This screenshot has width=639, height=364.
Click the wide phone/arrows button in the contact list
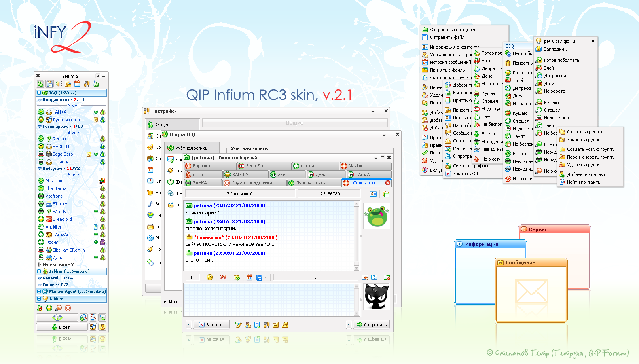coord(57,317)
